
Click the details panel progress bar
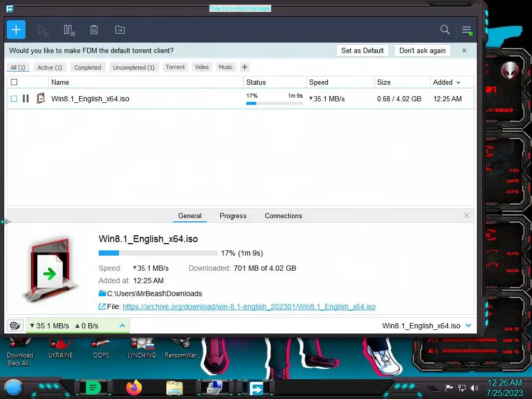(158, 253)
